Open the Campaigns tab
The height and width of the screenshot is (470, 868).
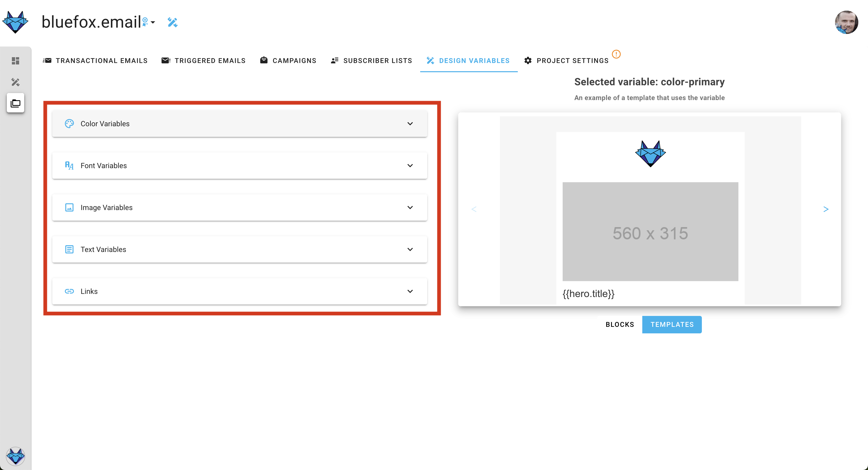pos(288,60)
